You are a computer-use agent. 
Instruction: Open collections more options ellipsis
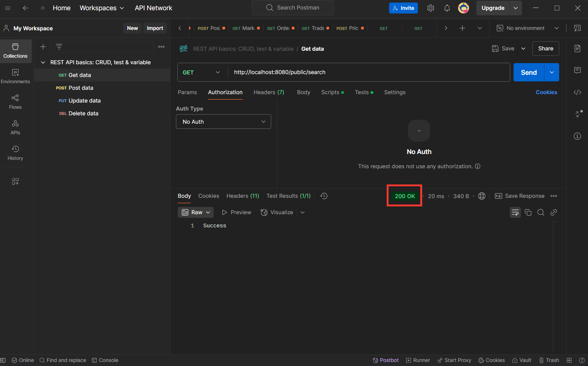click(x=161, y=47)
